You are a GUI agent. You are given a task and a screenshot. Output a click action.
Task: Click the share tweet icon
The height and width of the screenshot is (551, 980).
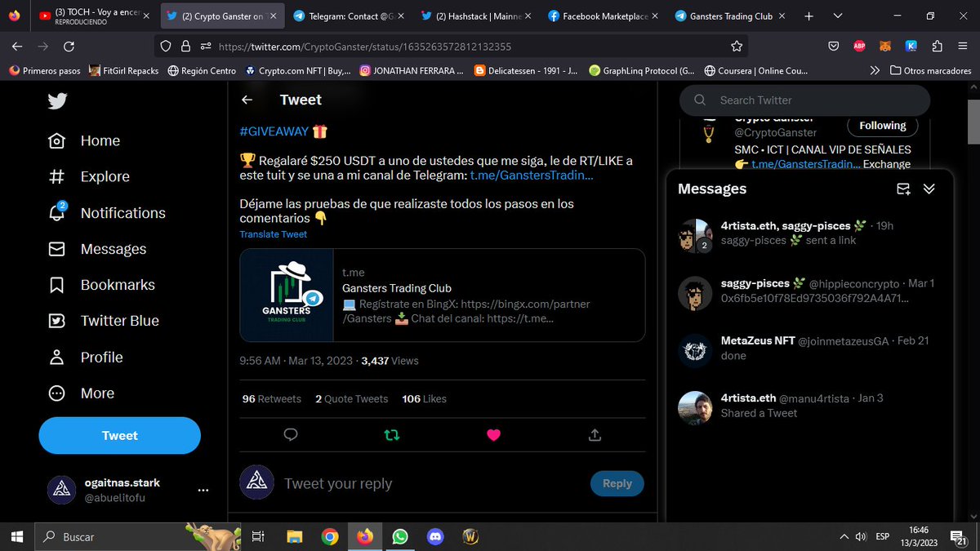click(595, 434)
